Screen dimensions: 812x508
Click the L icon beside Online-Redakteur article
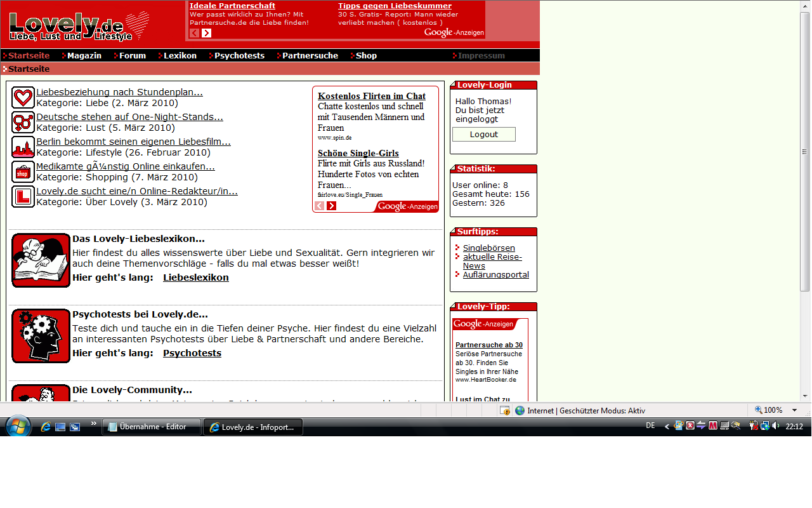[23, 196]
